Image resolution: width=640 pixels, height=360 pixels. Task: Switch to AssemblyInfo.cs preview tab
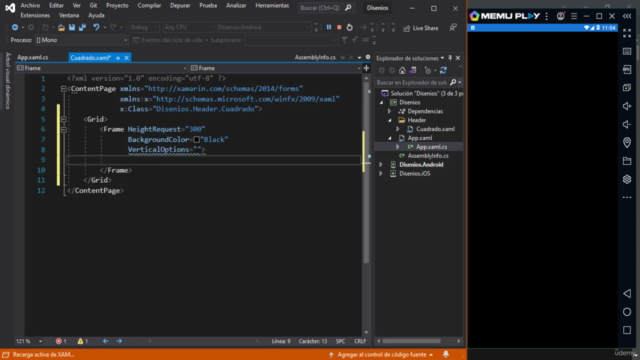pyautogui.click(x=315, y=58)
